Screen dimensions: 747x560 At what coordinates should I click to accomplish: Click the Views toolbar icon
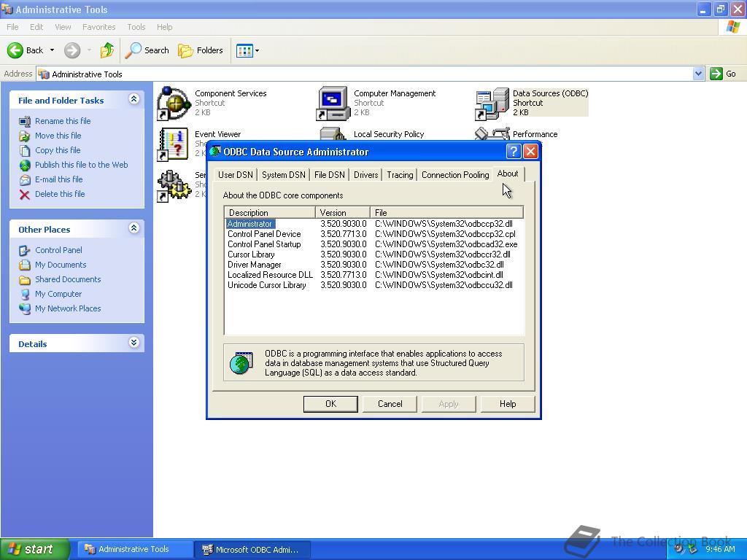pyautogui.click(x=244, y=50)
